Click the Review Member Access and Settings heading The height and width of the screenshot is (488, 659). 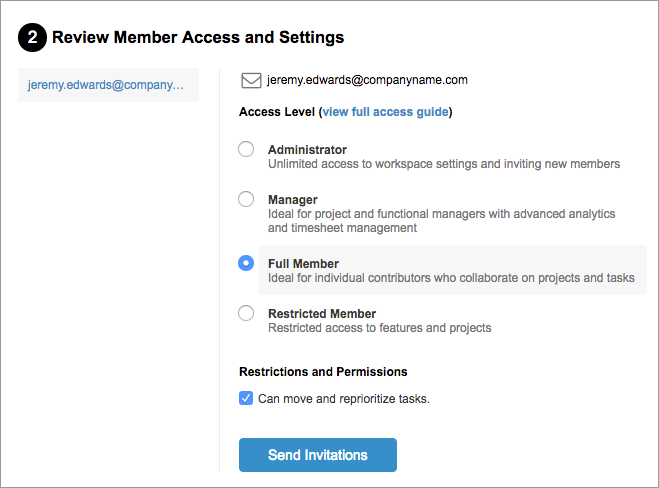(198, 38)
